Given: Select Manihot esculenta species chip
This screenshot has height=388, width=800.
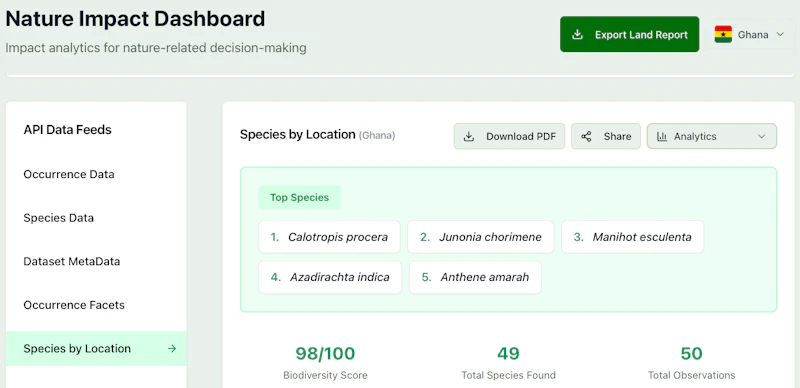Looking at the screenshot, I should point(633,237).
